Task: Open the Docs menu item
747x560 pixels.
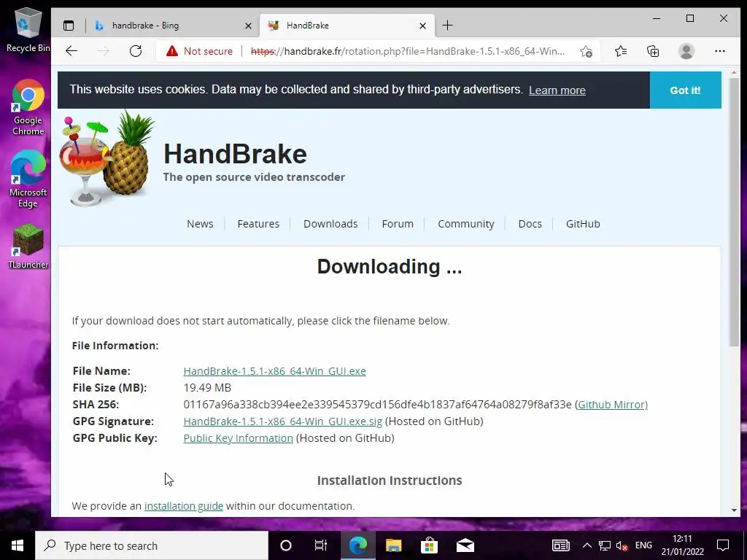Action: click(530, 224)
